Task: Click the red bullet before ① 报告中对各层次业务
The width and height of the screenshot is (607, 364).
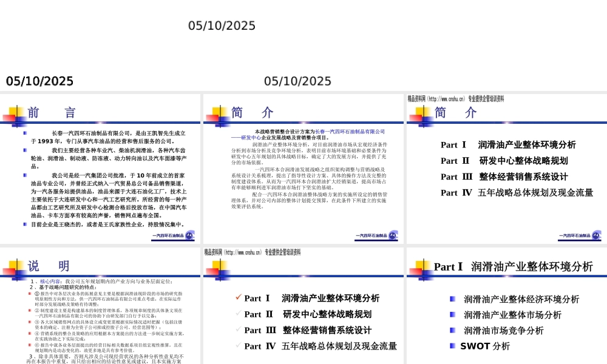Action: pyautogui.click(x=30, y=294)
